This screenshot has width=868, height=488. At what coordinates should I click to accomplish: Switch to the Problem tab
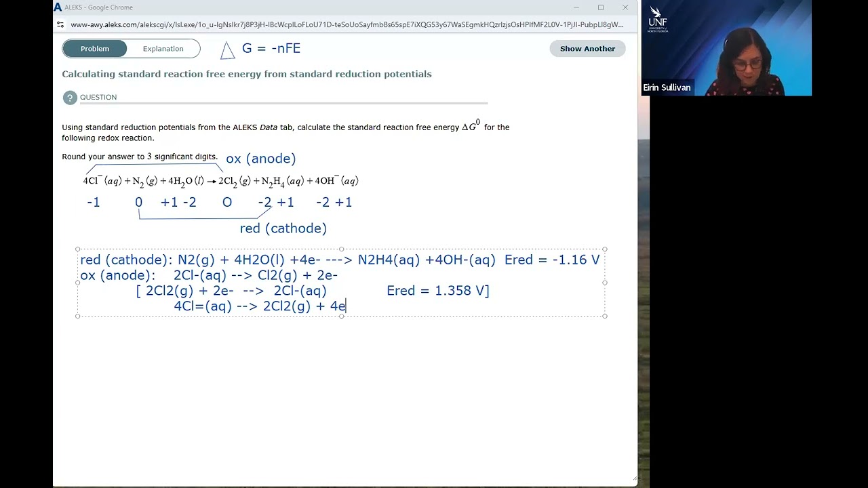95,49
